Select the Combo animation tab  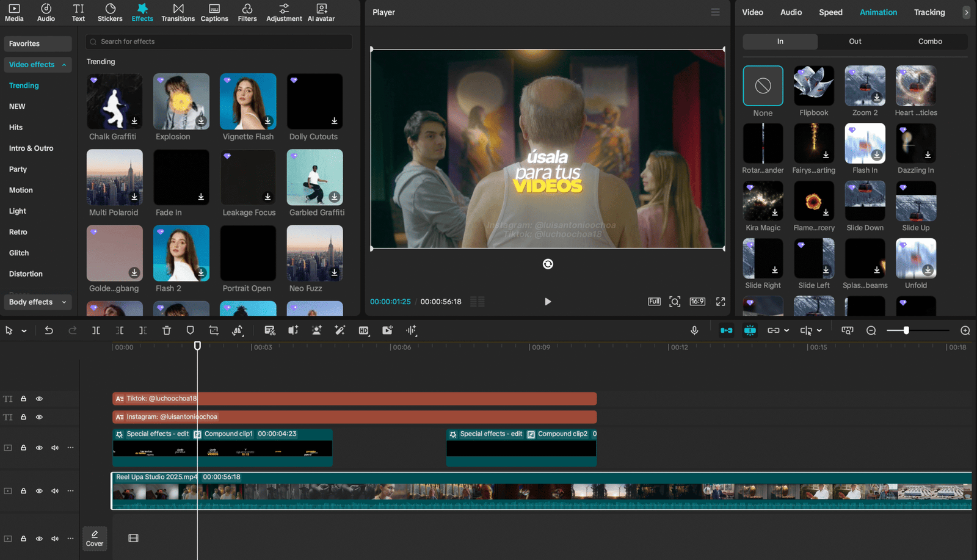tap(930, 42)
